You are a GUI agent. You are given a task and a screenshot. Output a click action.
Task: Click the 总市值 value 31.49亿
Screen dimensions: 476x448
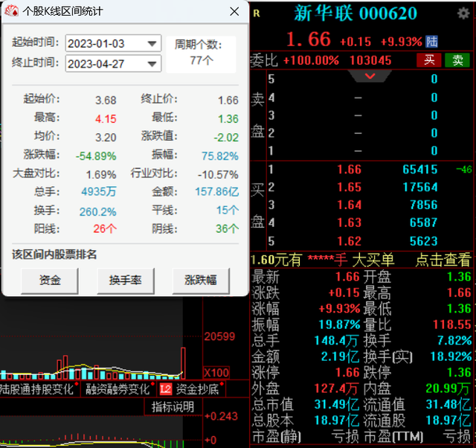pyautogui.click(x=336, y=405)
